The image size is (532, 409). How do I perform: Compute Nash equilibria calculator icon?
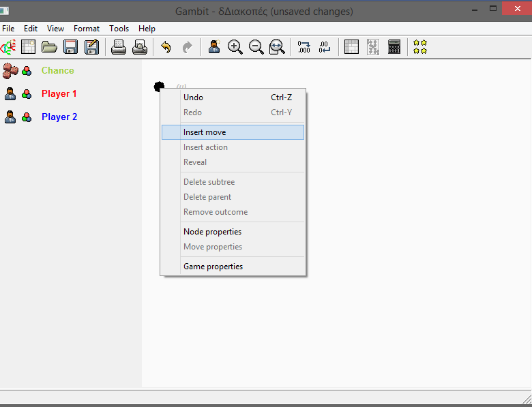(394, 47)
